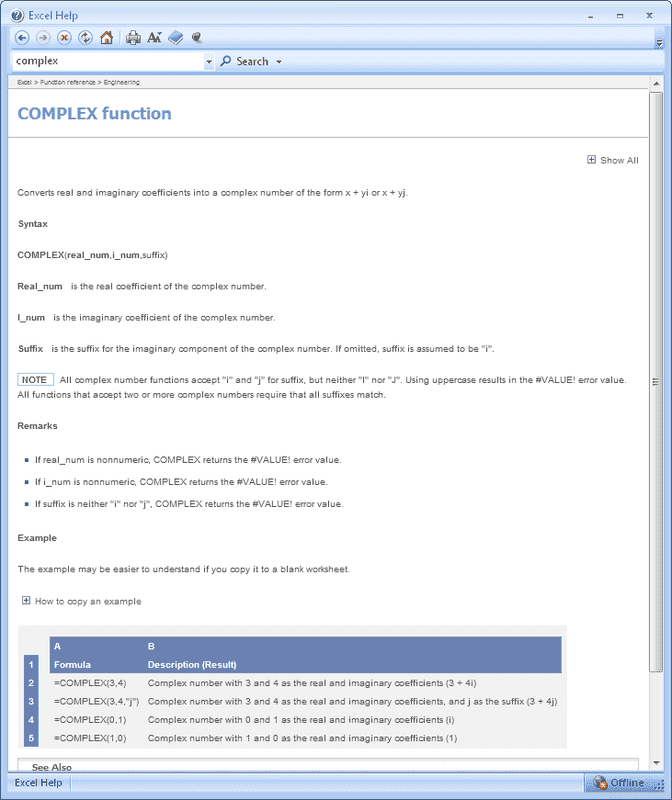672x800 pixels.
Task: Click the 'I_num' argument term
Action: [x=31, y=318]
